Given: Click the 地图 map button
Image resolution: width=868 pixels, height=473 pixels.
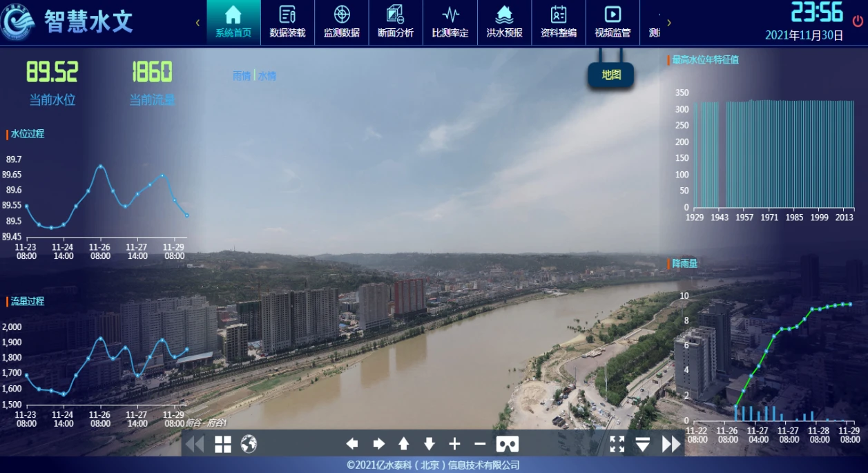Looking at the screenshot, I should (x=611, y=75).
